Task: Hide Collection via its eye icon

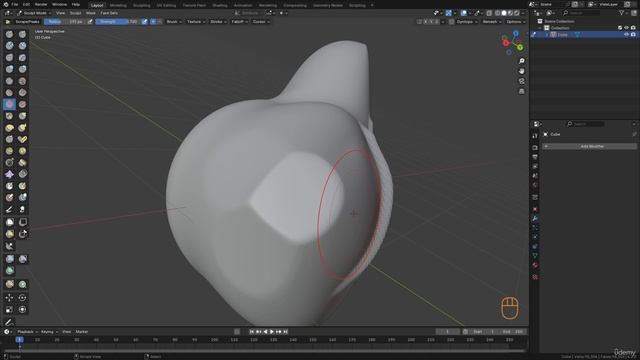Action: point(627,28)
